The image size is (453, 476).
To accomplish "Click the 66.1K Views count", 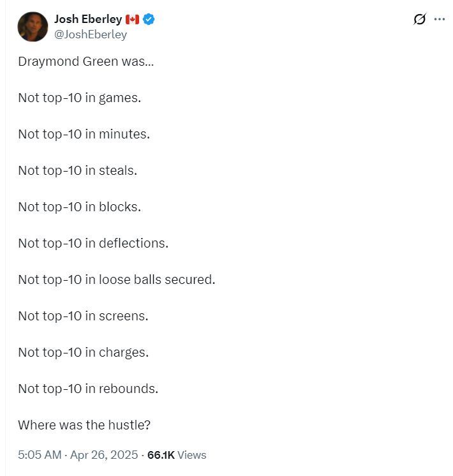I will [177, 455].
